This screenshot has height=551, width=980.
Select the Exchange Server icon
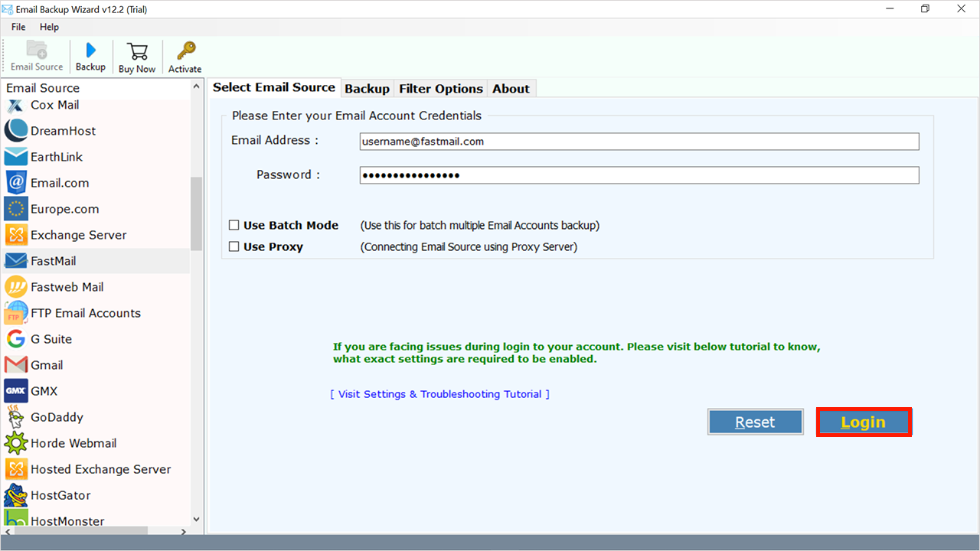point(15,235)
